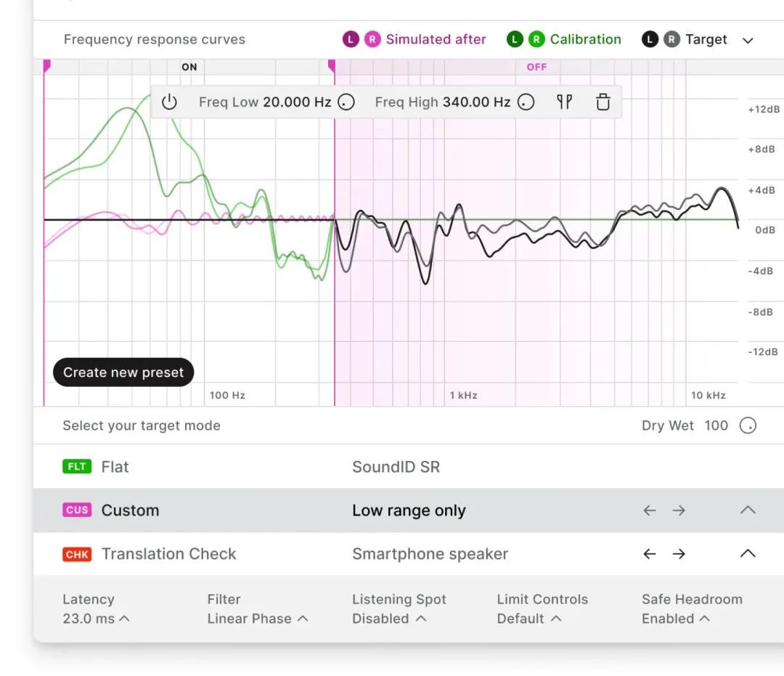784x676 pixels.
Task: Toggle Target left channel curve
Action: pyautogui.click(x=650, y=40)
